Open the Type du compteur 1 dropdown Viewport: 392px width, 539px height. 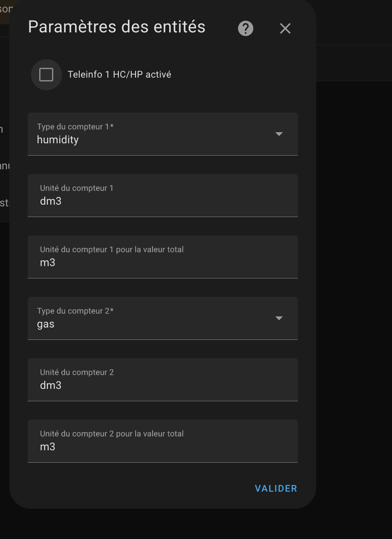click(x=163, y=134)
